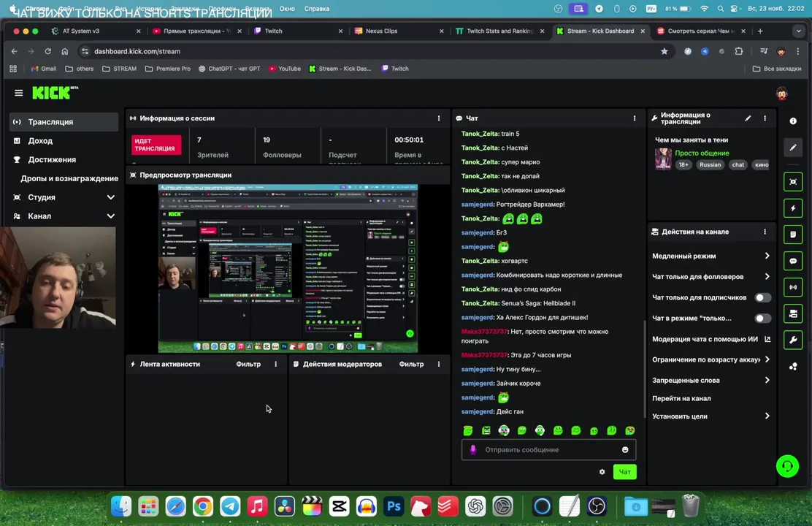The height and width of the screenshot is (526, 812).
Task: Open Медленный режим settings chevron
Action: click(x=767, y=256)
